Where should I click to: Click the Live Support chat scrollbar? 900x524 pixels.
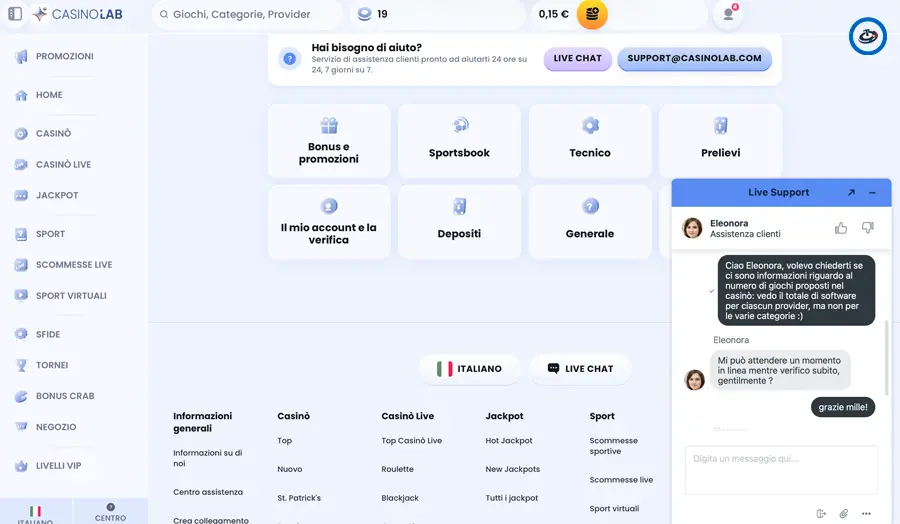(888, 358)
